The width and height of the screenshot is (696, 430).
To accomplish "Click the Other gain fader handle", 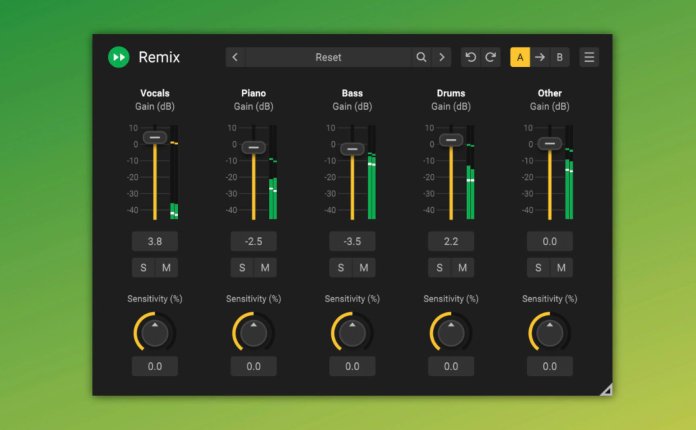I will pyautogui.click(x=550, y=144).
